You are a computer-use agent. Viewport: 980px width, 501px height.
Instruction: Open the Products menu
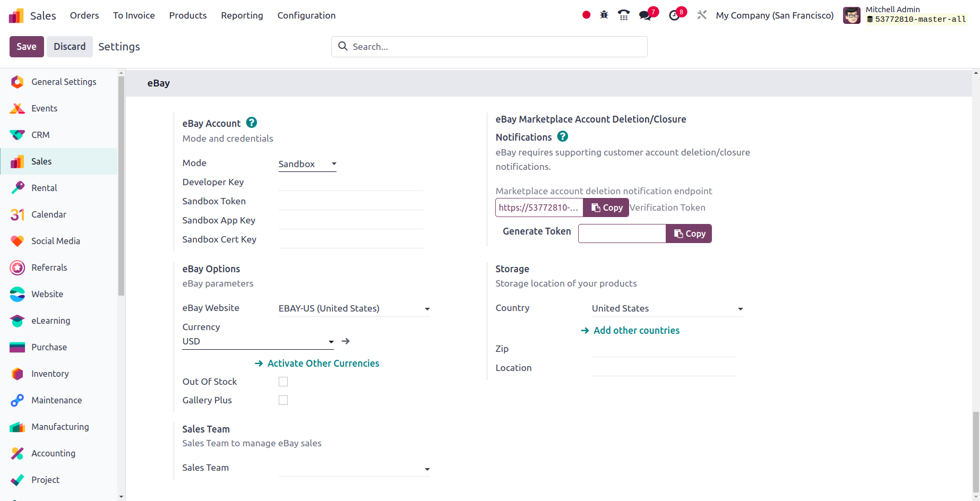point(188,15)
